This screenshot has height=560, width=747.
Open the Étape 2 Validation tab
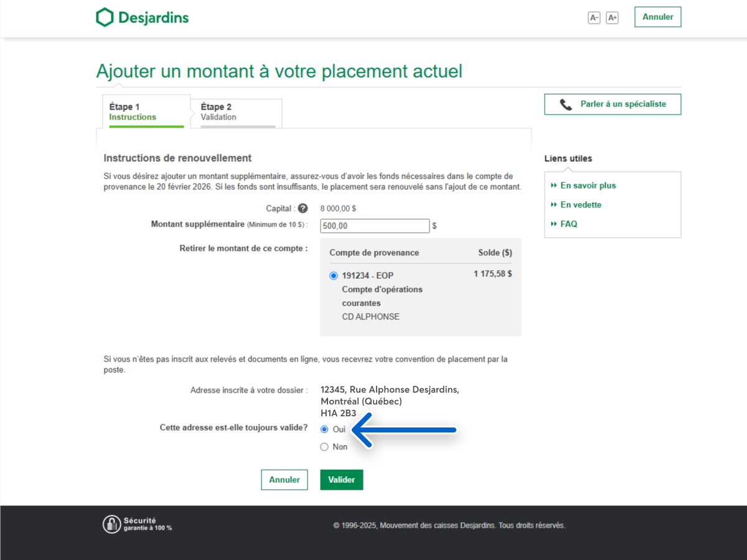(237, 112)
